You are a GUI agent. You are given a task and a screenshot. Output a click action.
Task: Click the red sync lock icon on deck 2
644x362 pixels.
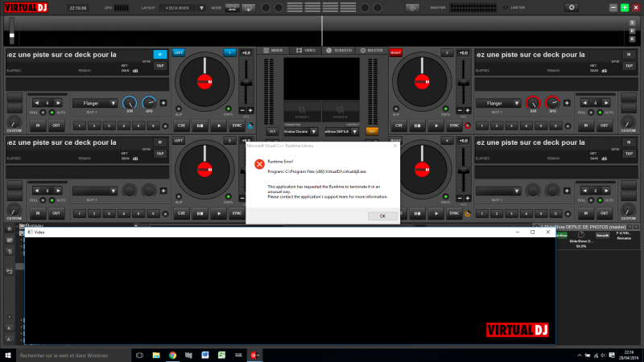[468, 125]
